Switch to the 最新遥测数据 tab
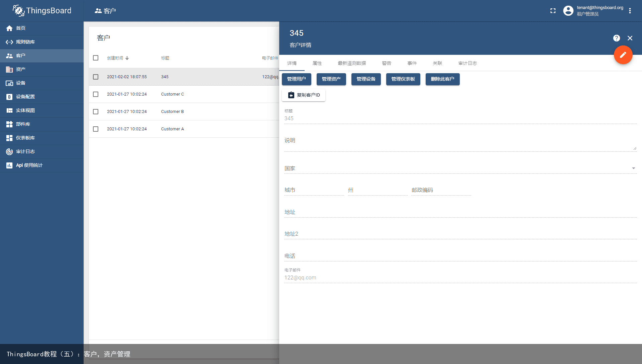Screen dimensions: 642x364 352,63
